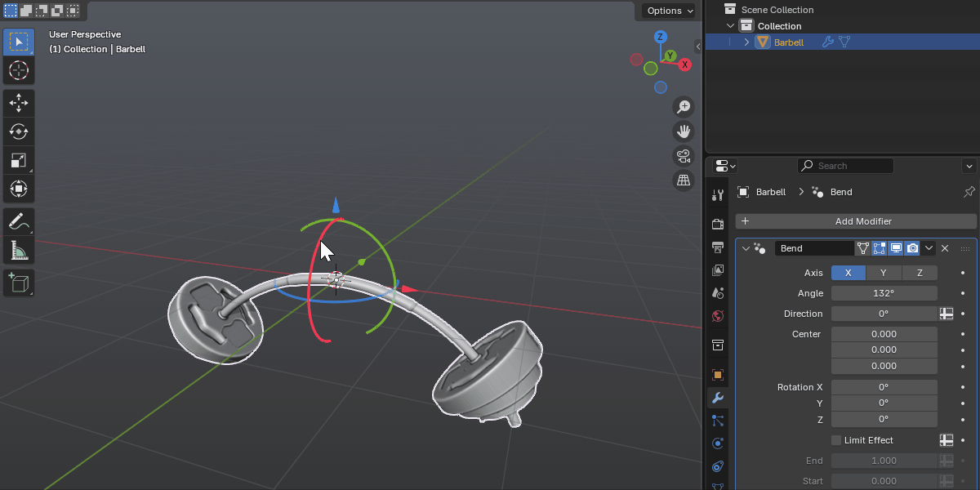Click the icon button beside Direction field
This screenshot has width=980, height=490.
click(947, 314)
